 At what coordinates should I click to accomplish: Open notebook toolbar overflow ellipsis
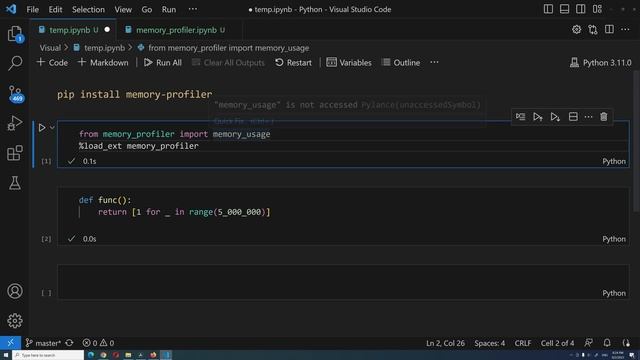[434, 62]
